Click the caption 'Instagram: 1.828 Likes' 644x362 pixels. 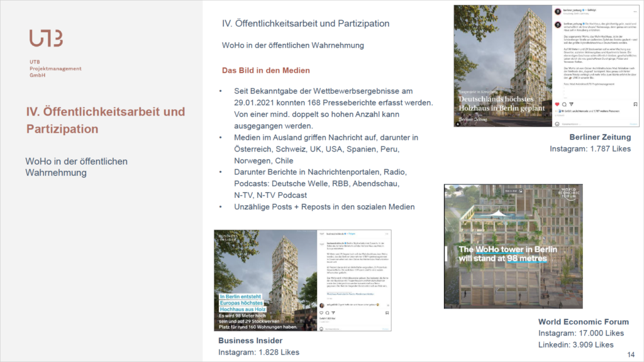tap(258, 352)
